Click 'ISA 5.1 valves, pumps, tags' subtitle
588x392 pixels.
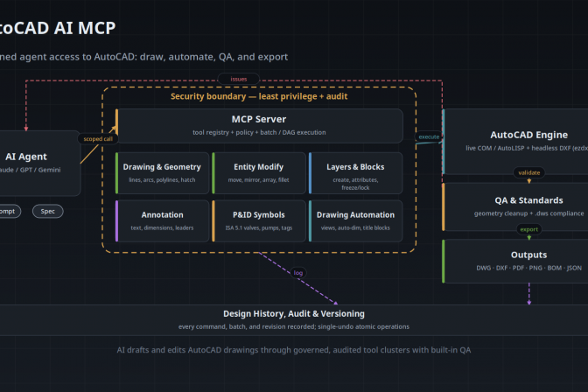point(259,227)
